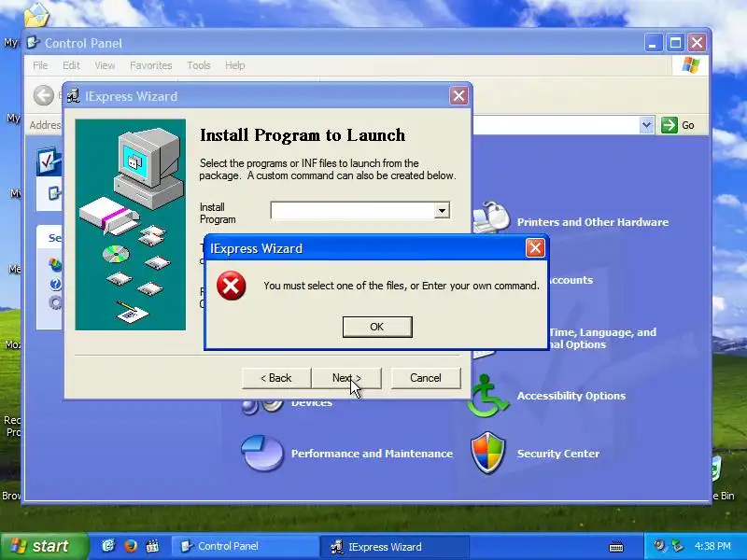The width and height of the screenshot is (747, 560).
Task: Maximize the Control Panel window
Action: pos(675,43)
